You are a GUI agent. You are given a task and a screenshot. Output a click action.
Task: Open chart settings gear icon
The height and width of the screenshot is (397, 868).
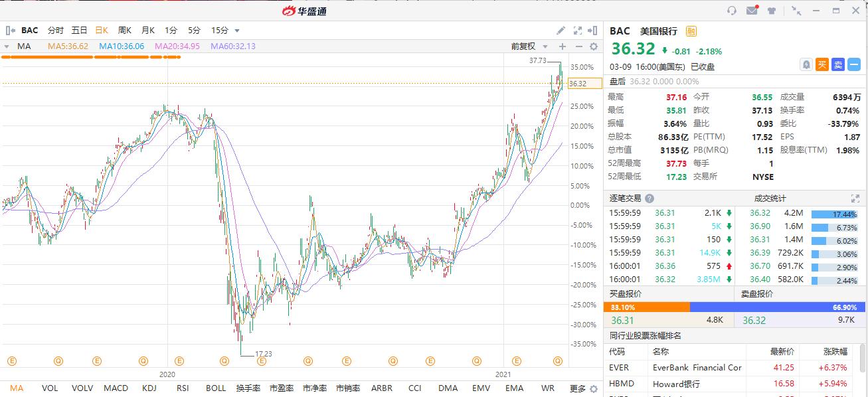[x=594, y=46]
